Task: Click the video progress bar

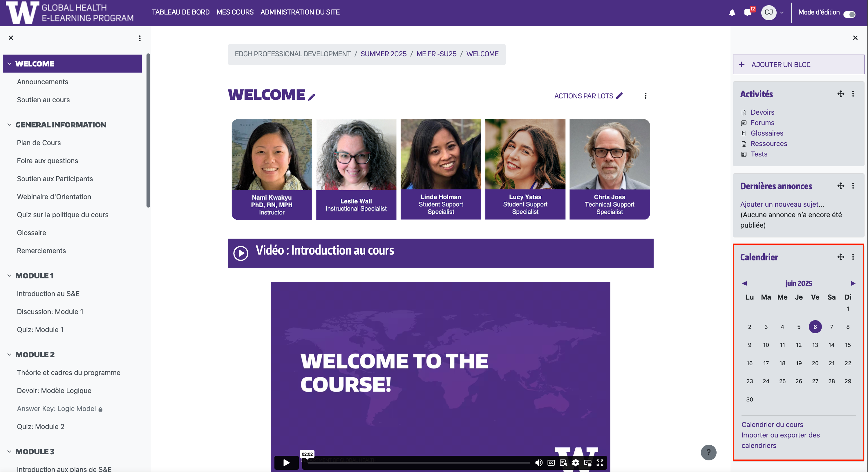Action: coord(419,462)
